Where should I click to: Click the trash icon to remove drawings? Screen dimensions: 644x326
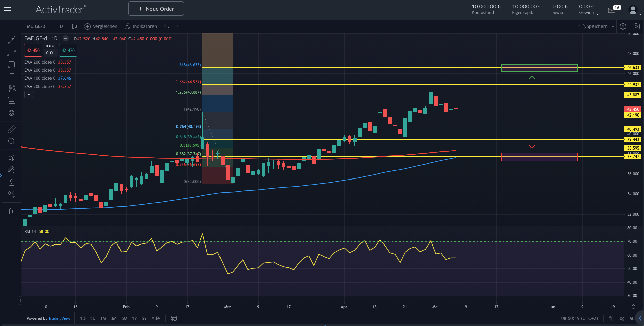(x=12, y=211)
